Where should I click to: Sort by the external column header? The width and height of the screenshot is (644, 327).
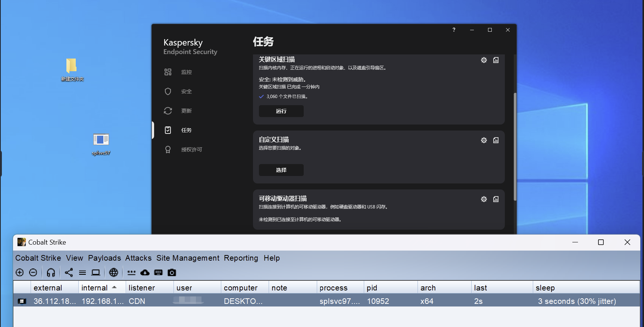point(54,288)
